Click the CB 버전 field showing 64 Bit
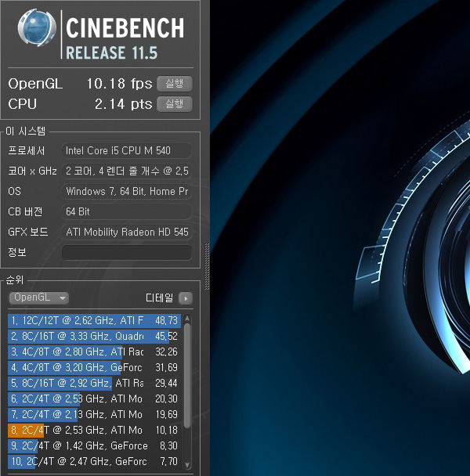This screenshot has height=476, width=470. click(127, 211)
